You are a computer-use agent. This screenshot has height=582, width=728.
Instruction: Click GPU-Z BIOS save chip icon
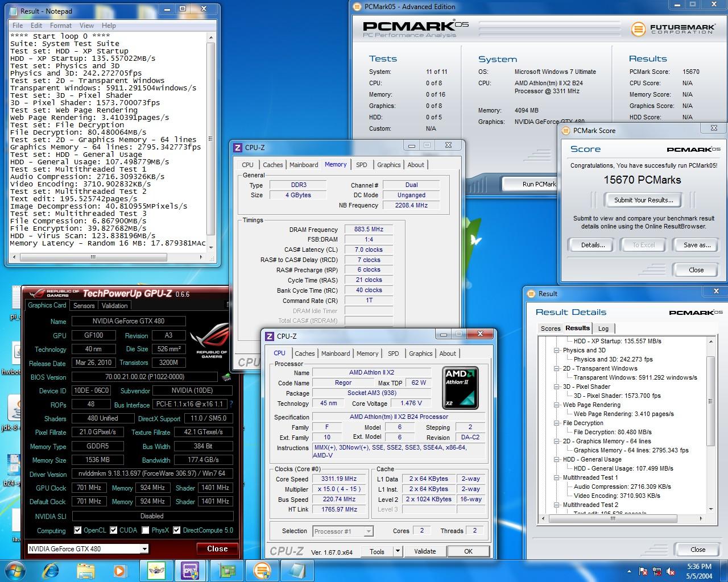click(226, 377)
